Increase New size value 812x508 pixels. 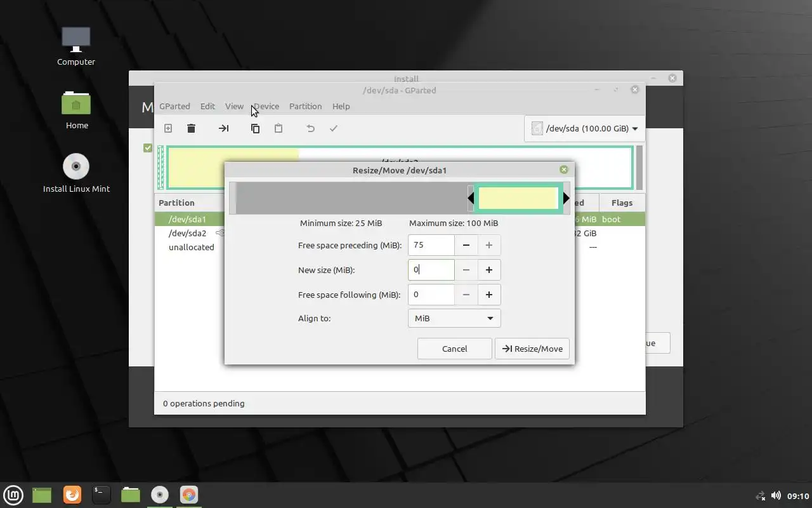pyautogui.click(x=489, y=270)
